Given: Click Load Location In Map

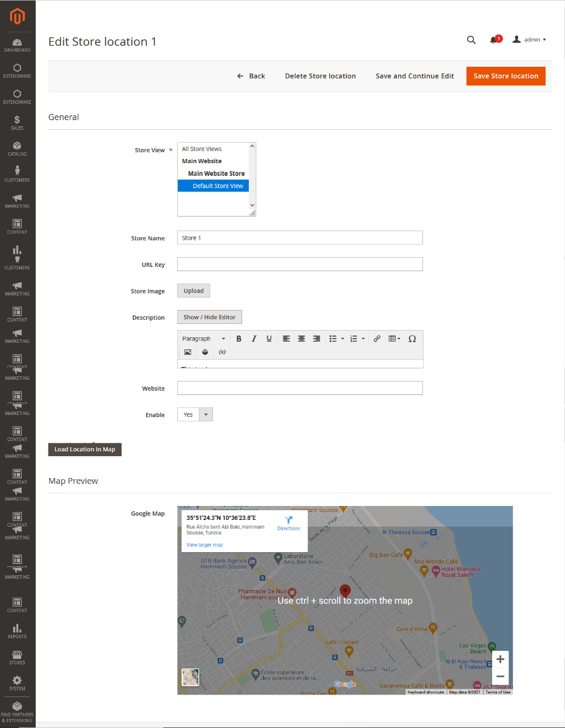Looking at the screenshot, I should point(85,449).
